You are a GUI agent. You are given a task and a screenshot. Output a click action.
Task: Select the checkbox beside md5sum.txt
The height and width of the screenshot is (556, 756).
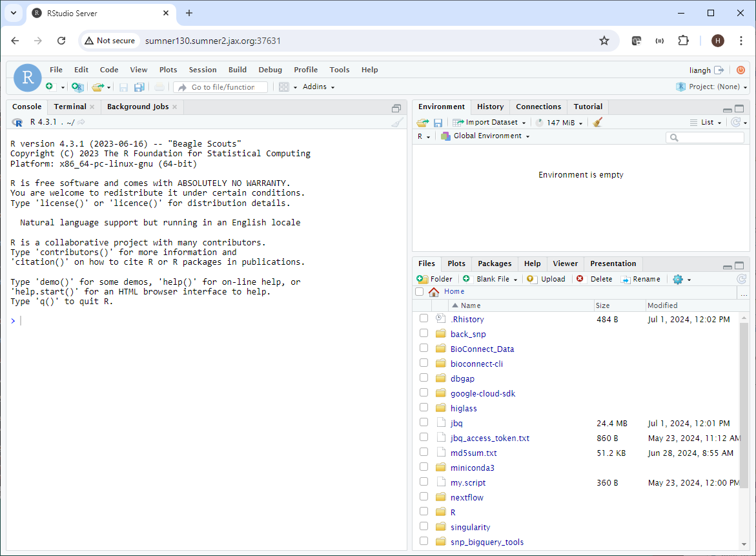(424, 451)
